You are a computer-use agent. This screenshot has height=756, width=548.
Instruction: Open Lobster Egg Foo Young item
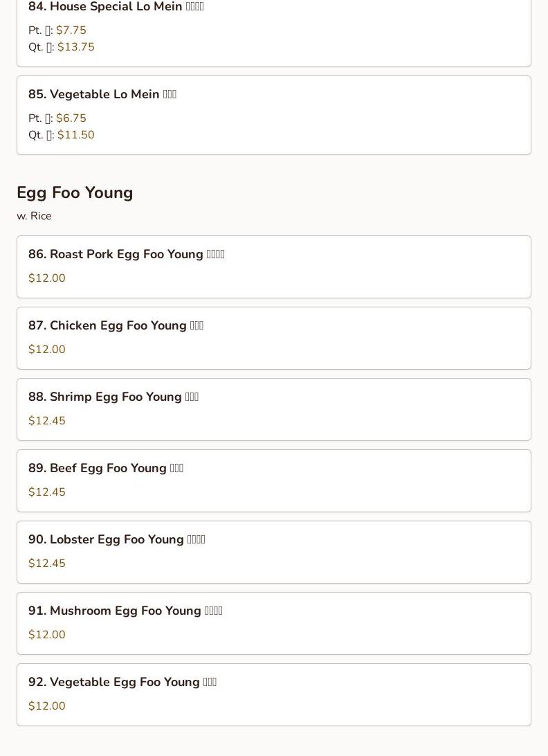pyautogui.click(x=117, y=539)
